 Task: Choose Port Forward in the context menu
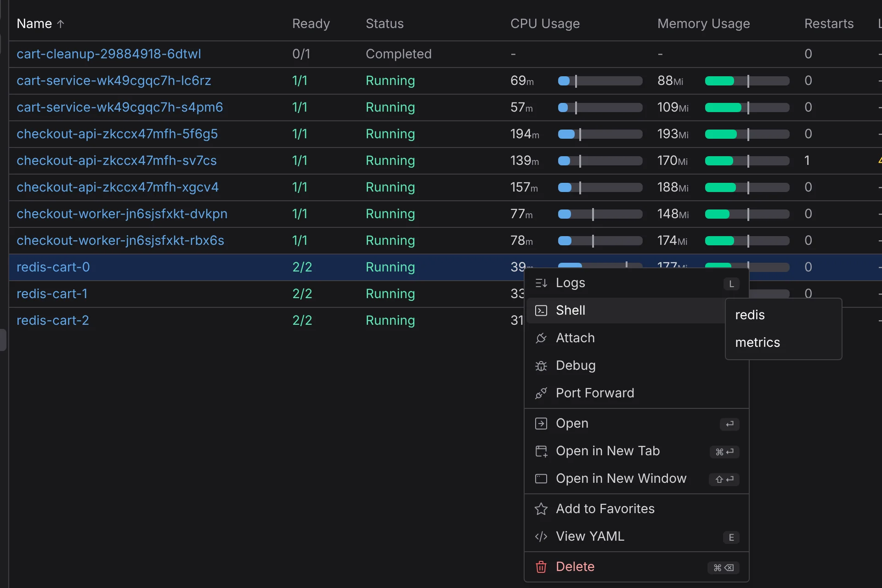pos(636,393)
